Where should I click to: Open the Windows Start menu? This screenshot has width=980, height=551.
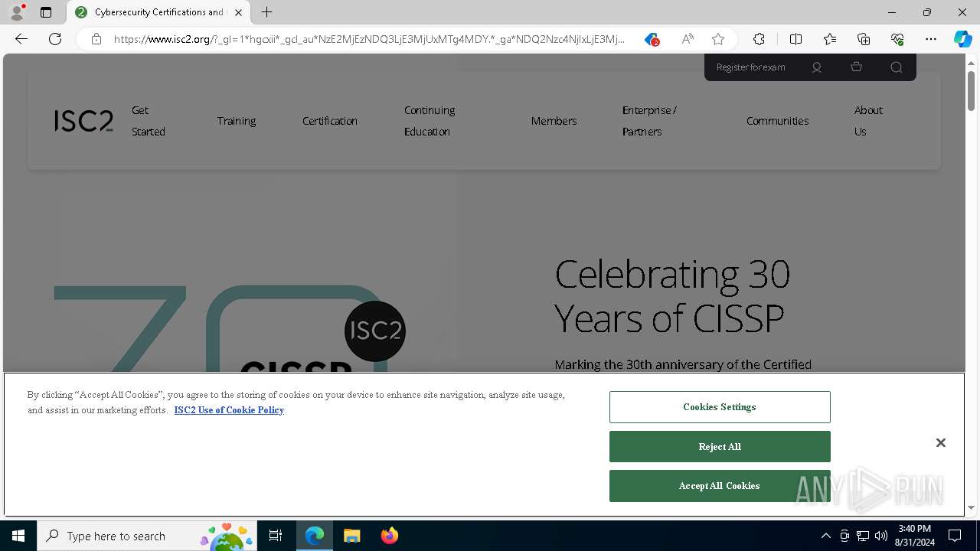pyautogui.click(x=18, y=536)
